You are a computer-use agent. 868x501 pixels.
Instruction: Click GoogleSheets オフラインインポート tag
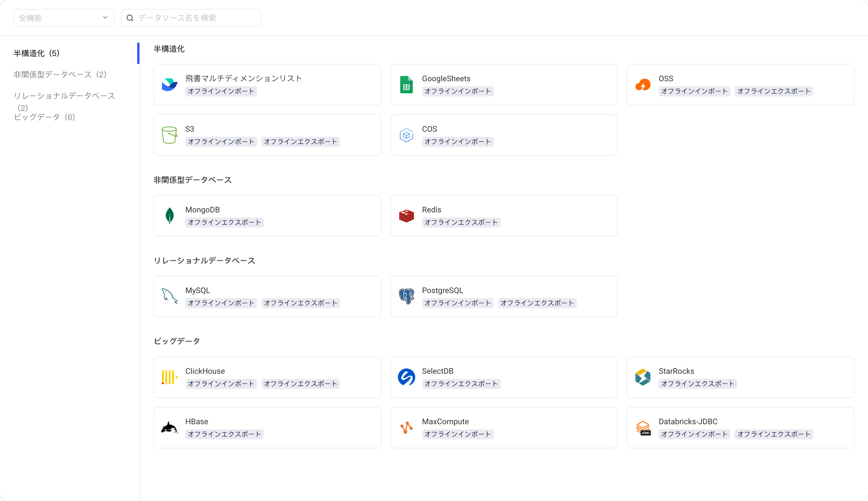[458, 91]
